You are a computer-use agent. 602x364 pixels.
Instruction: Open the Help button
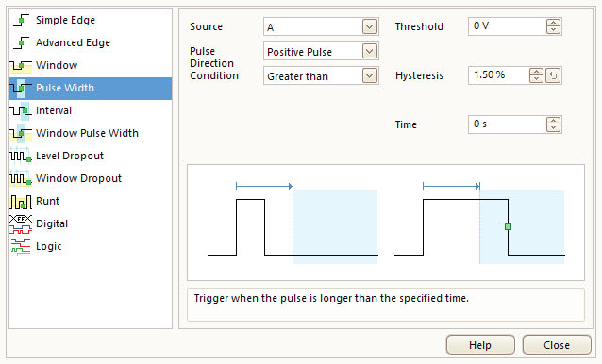coord(480,345)
